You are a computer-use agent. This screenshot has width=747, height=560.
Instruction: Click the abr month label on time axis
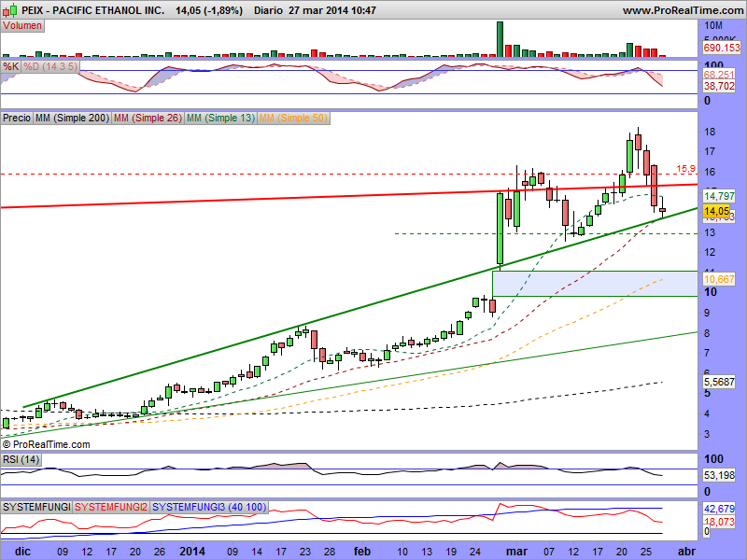pyautogui.click(x=686, y=552)
